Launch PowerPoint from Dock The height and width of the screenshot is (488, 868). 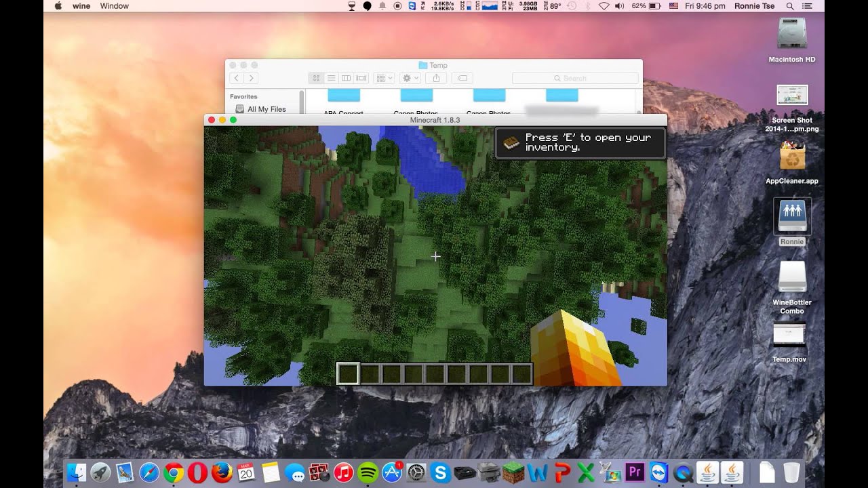pyautogui.click(x=561, y=472)
